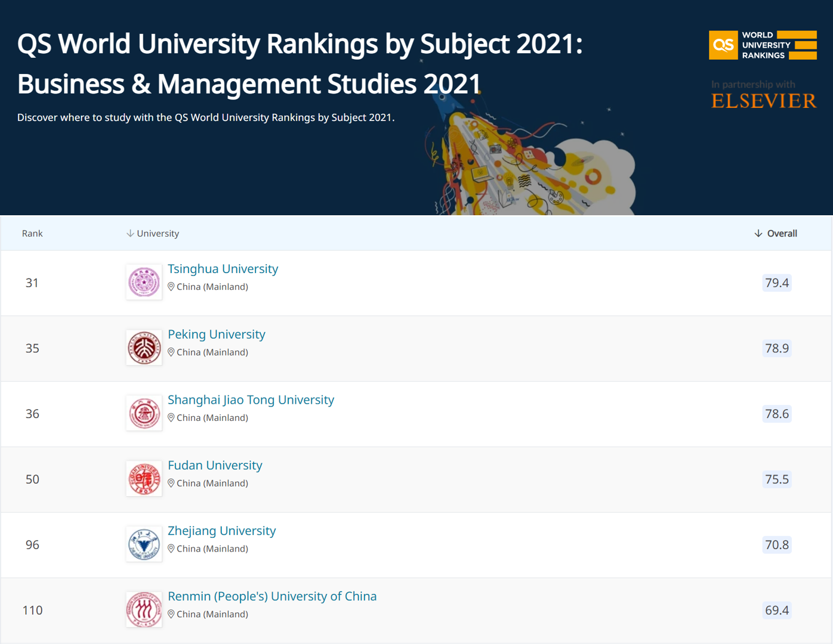Click China (Mainland) text under Zhejiang University
The image size is (833, 644).
(x=212, y=549)
